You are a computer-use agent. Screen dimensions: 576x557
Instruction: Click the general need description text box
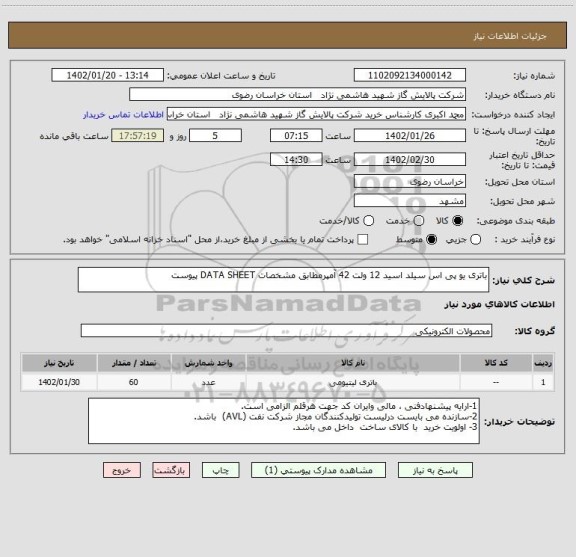coord(284,280)
